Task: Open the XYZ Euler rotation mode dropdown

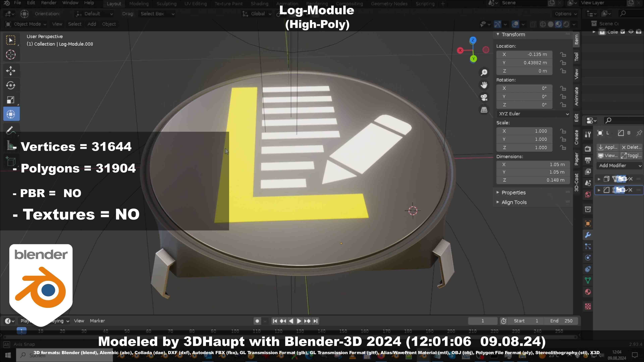Action: [533, 114]
